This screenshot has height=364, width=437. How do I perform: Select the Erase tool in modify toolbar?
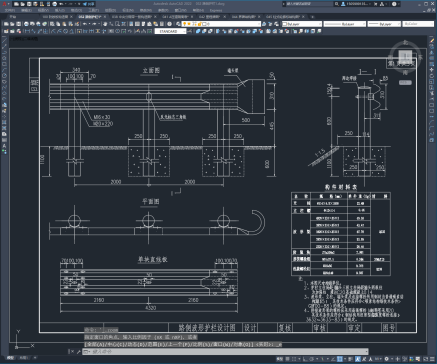coord(432,41)
